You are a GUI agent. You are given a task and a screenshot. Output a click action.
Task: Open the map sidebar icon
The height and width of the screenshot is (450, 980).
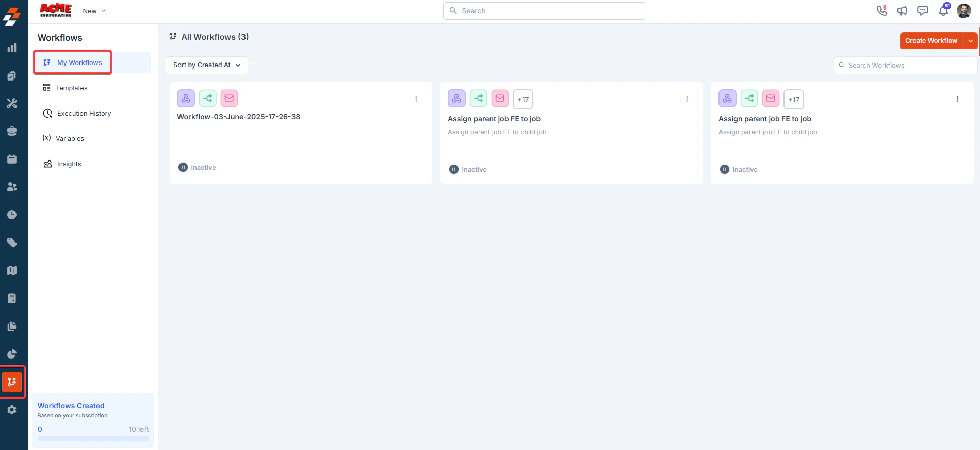click(x=12, y=270)
